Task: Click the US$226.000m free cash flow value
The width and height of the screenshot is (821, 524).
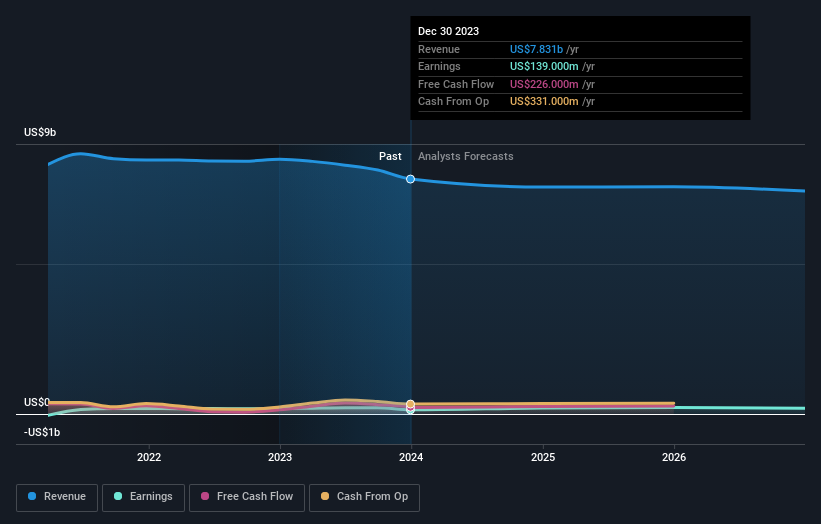Action: click(x=544, y=84)
